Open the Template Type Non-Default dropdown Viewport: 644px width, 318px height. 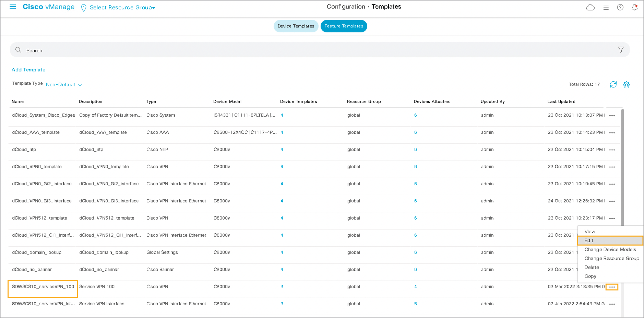64,85
